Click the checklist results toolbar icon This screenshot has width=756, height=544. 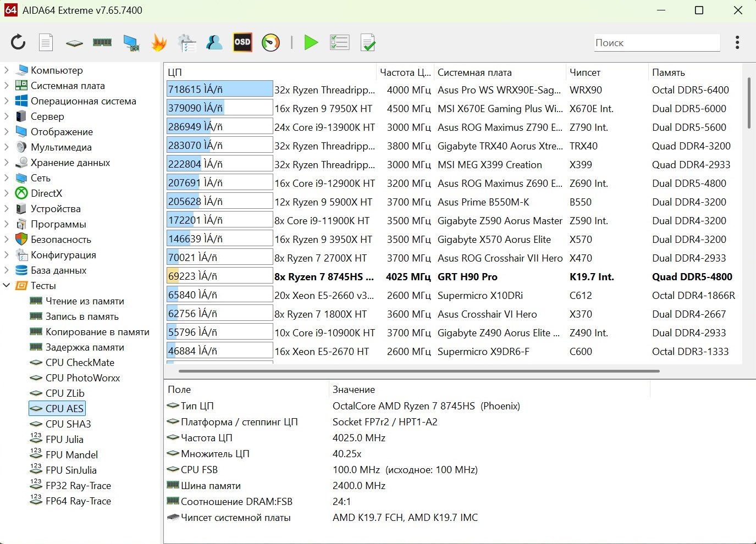(339, 42)
